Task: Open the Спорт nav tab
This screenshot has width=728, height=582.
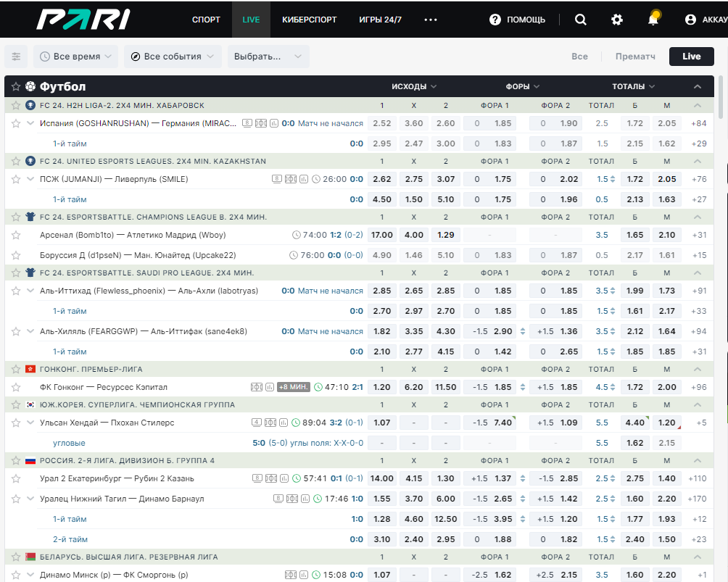Action: click(x=206, y=20)
